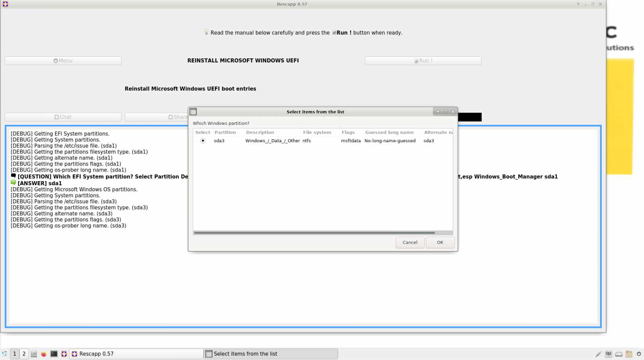Click the Select column header

tap(203, 132)
